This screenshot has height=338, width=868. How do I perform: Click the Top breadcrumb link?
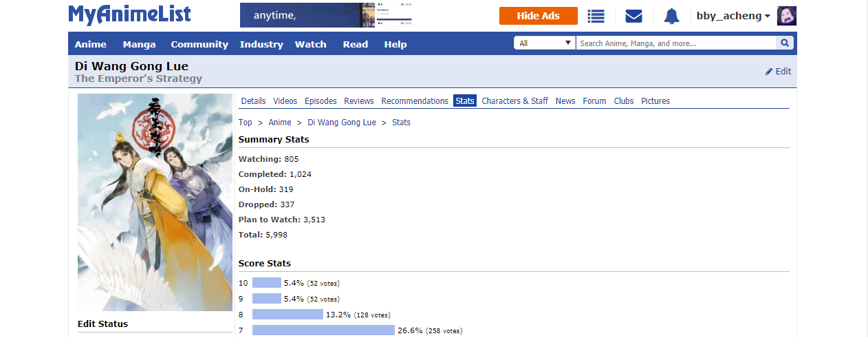pyautogui.click(x=246, y=123)
